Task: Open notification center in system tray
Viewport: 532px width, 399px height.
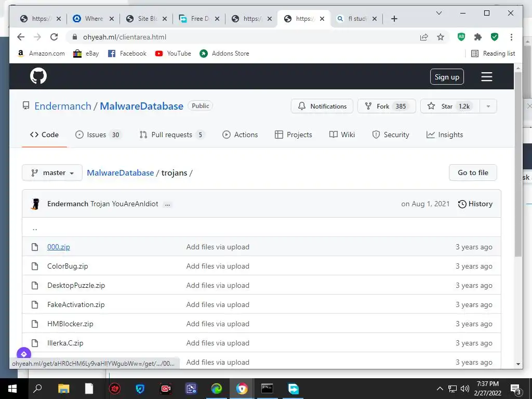Action: 515,389
